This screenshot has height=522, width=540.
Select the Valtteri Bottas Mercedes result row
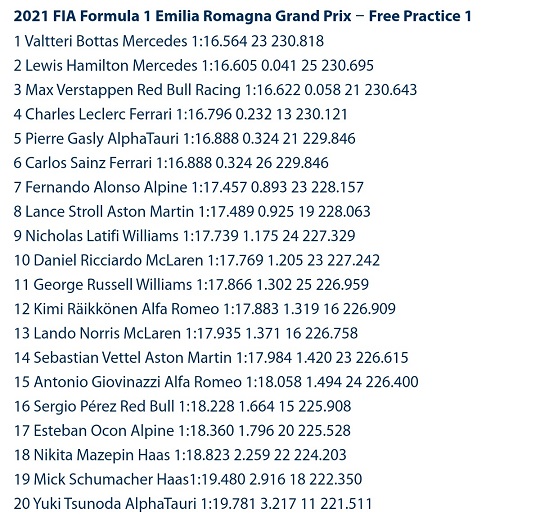click(169, 41)
